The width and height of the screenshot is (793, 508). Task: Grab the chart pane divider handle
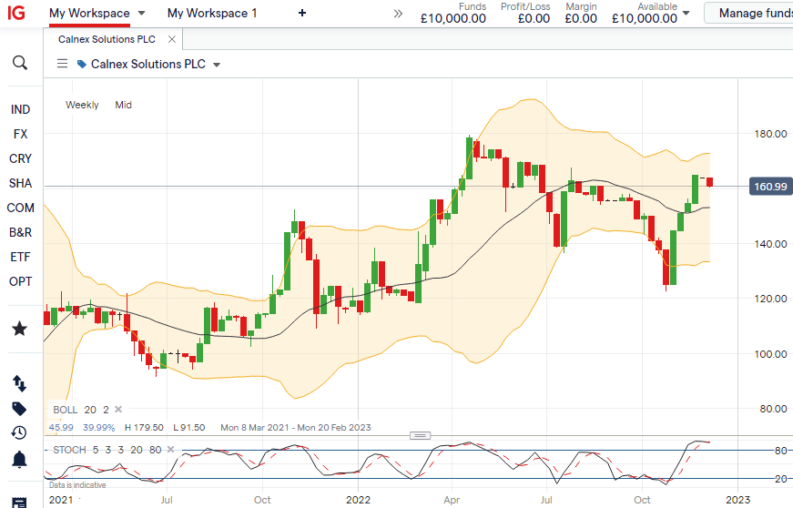pos(420,436)
